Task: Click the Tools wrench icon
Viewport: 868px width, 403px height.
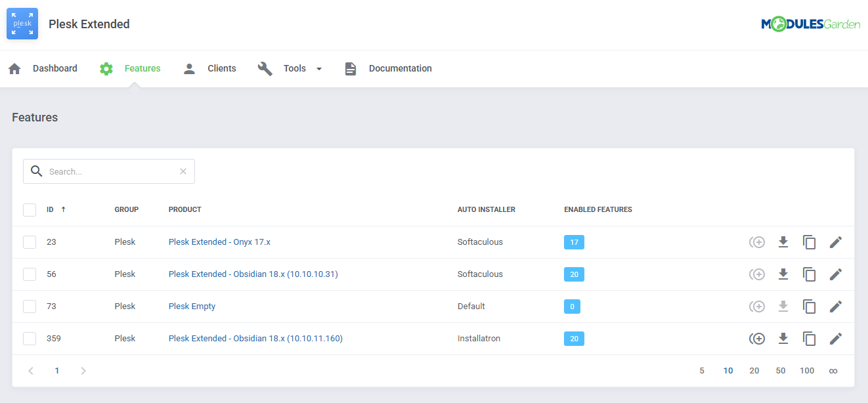Action: click(265, 68)
